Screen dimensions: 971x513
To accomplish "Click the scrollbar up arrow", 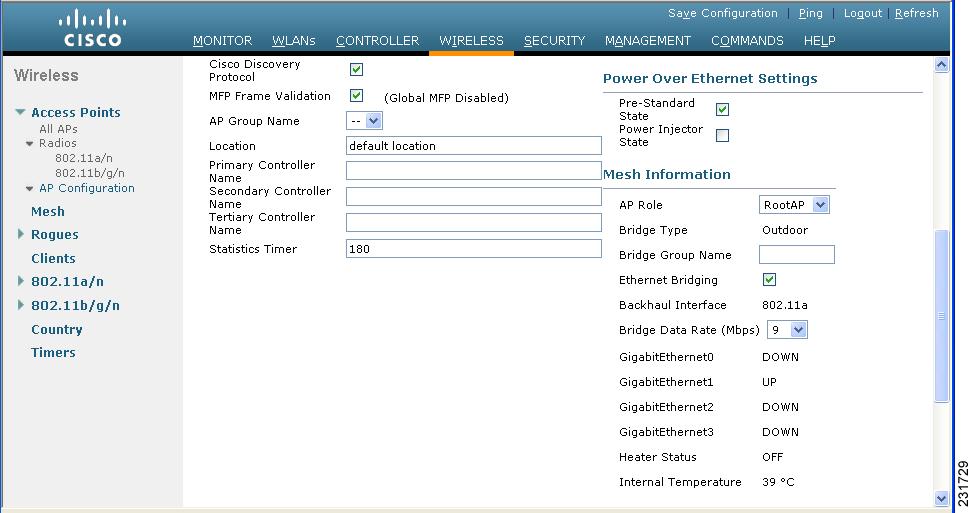I will click(941, 65).
